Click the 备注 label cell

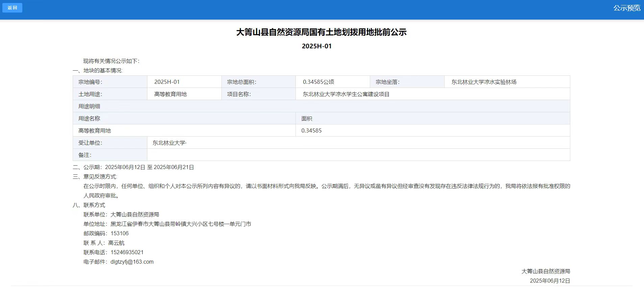click(x=110, y=155)
